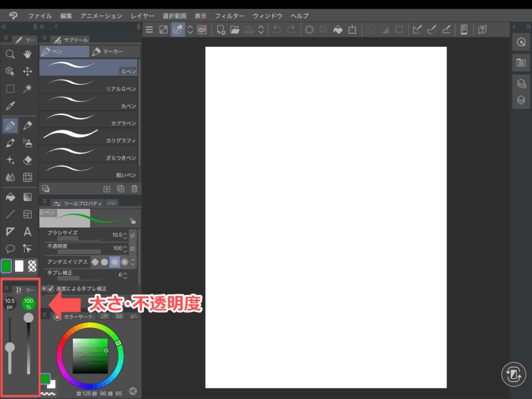This screenshot has height=399, width=532.
Task: Select the Eraser tool
Action: point(28,160)
